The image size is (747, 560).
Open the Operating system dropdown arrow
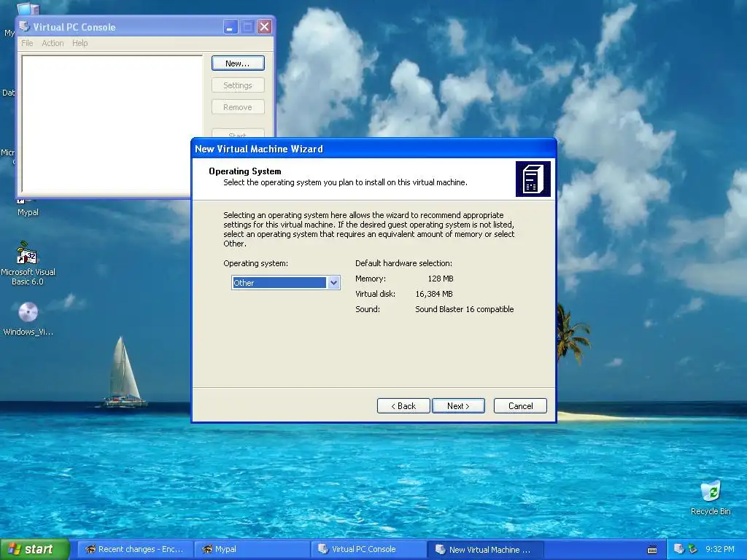[334, 282]
